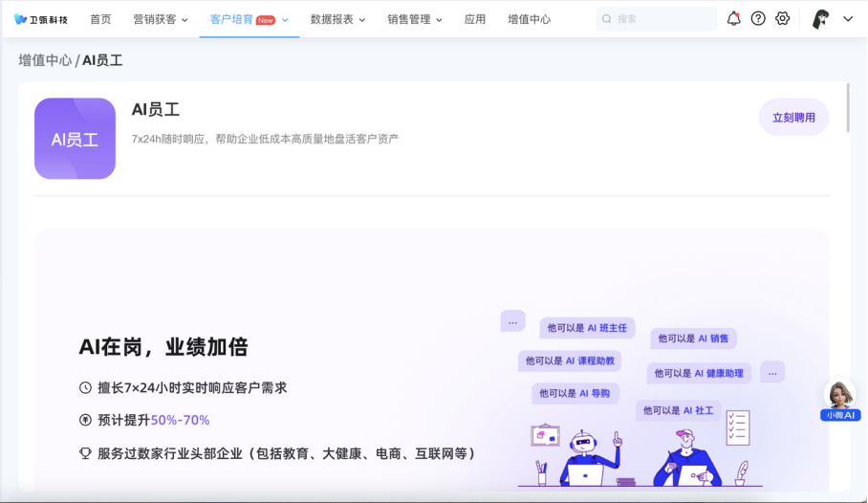The width and height of the screenshot is (868, 503).
Task: Click 他可以是 AI 课程助教 bubble
Action: tap(570, 361)
